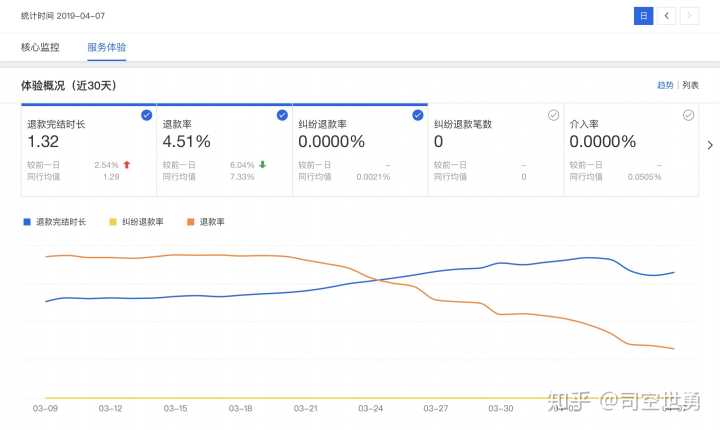Enable the 纠纷退款笔数 card checkmark
The width and height of the screenshot is (720, 430).
coord(553,115)
